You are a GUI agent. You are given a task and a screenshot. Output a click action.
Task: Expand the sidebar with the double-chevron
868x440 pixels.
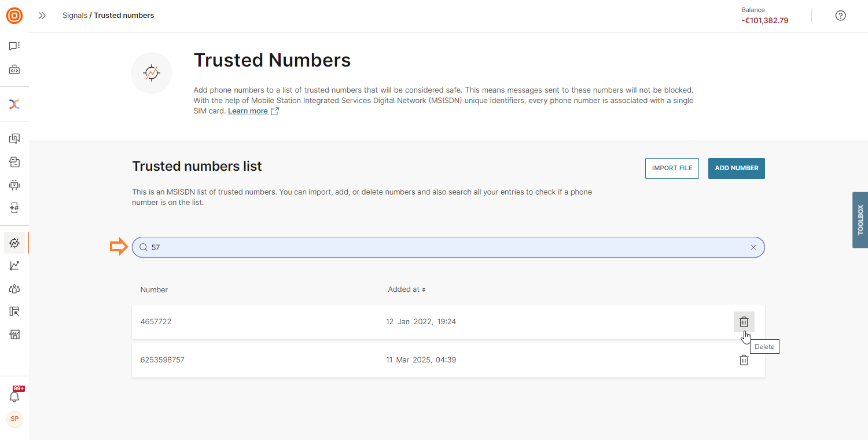tap(42, 16)
